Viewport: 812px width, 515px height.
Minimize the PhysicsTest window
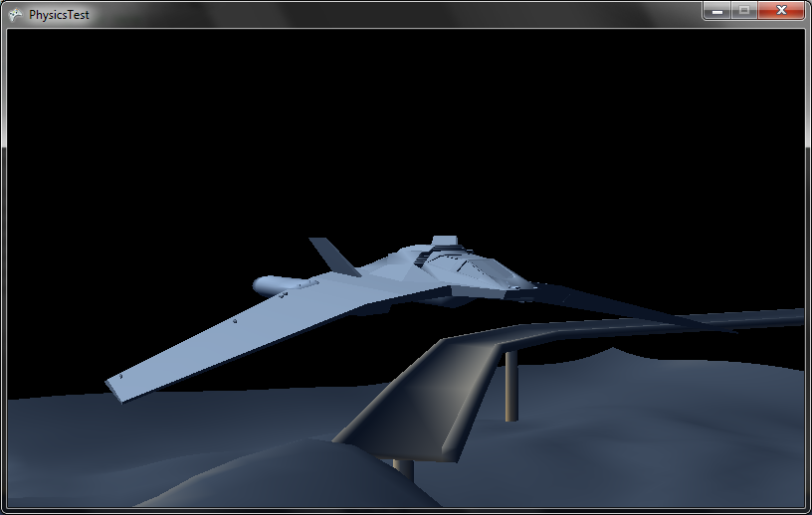pyautogui.click(x=716, y=10)
